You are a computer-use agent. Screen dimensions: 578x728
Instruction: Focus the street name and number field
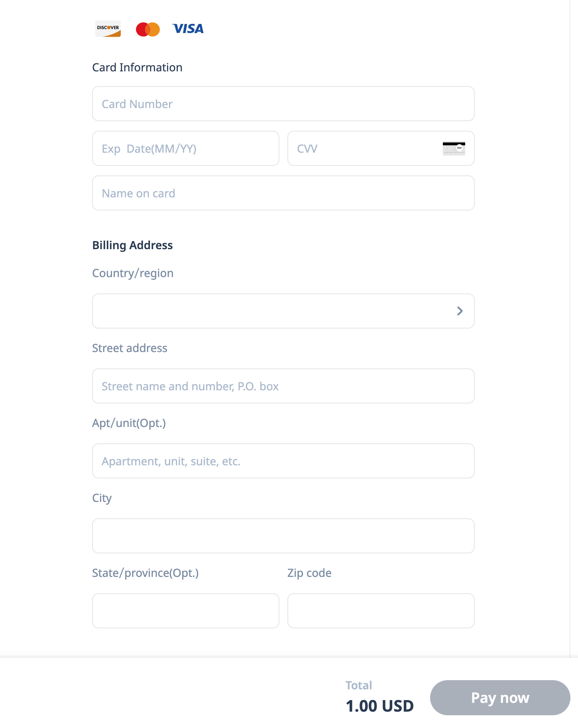283,386
